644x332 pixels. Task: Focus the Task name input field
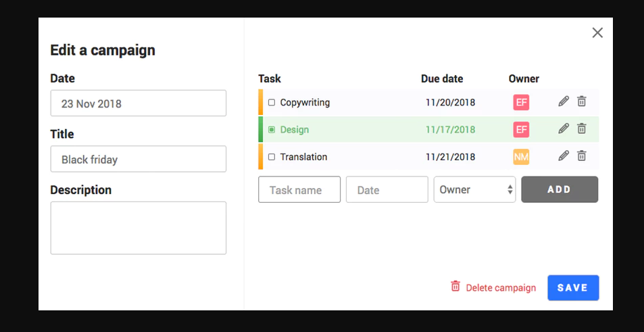pos(299,189)
